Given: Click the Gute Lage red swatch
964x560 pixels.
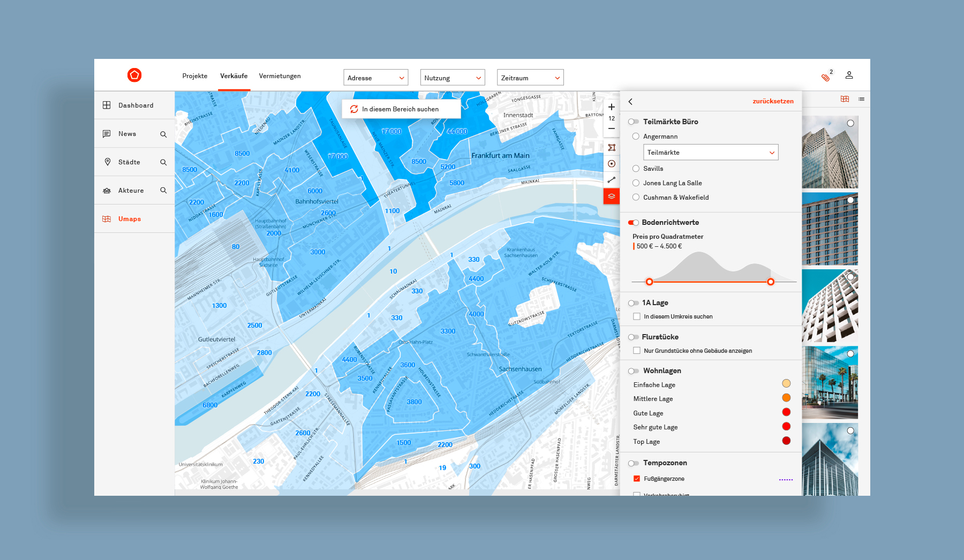Looking at the screenshot, I should (786, 412).
